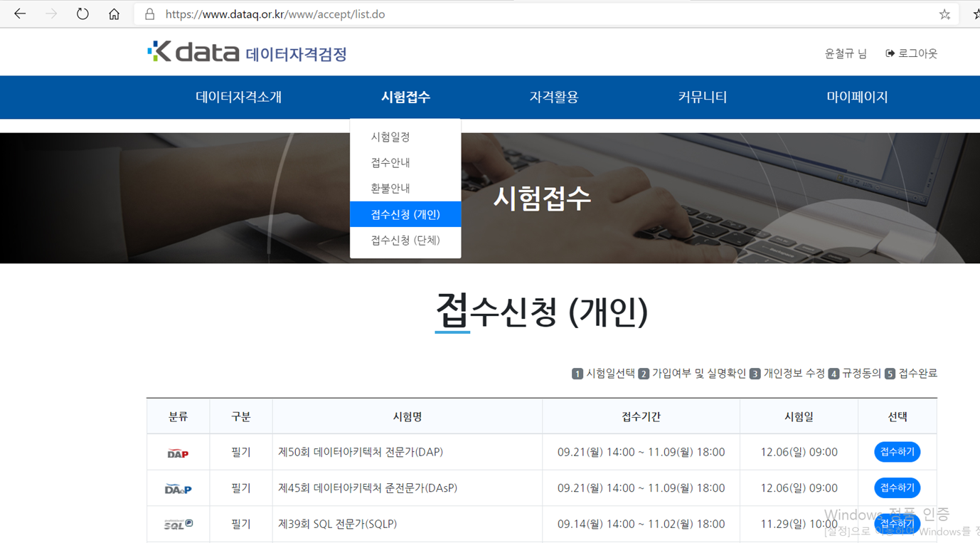
Task: Click the SQLP certification icon
Action: pyautogui.click(x=178, y=523)
